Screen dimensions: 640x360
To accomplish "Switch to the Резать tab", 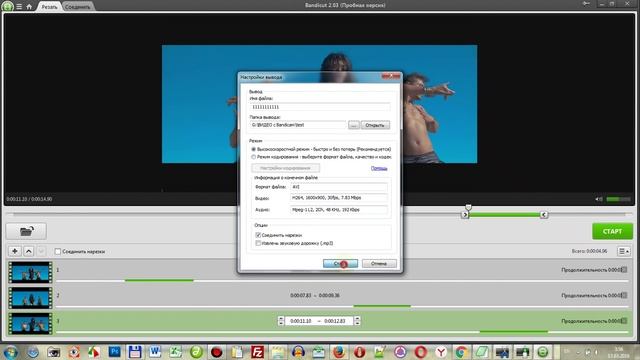I will pos(49,7).
